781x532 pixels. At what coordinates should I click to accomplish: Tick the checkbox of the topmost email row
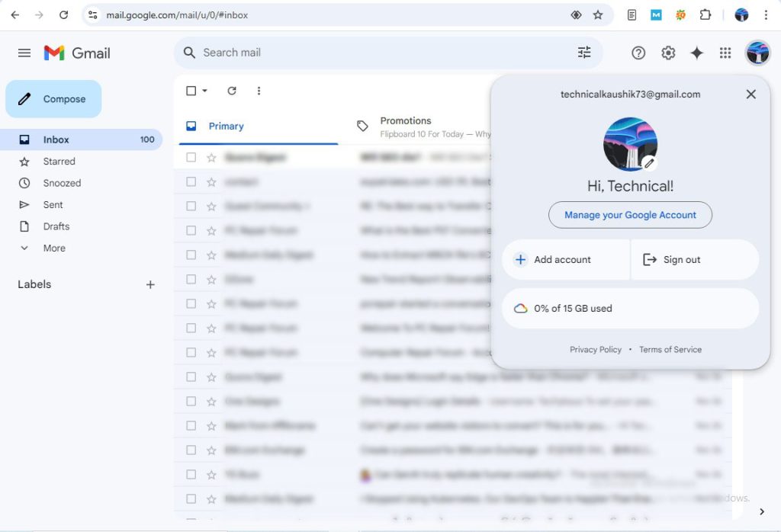[x=191, y=157]
